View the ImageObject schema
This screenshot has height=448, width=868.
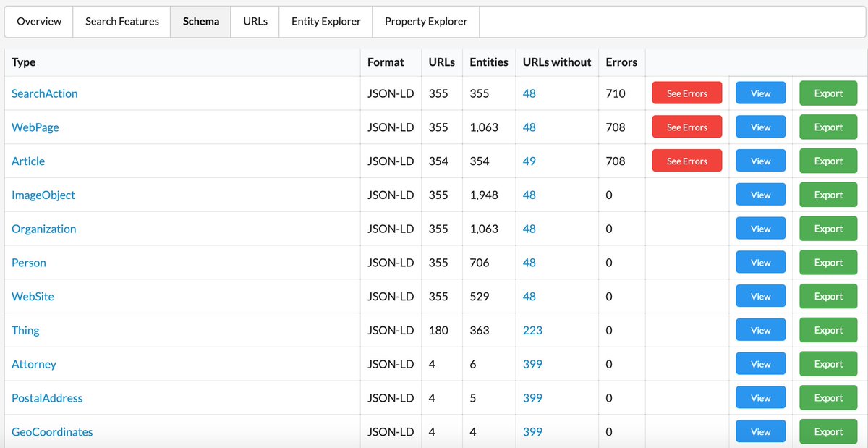pyautogui.click(x=761, y=195)
